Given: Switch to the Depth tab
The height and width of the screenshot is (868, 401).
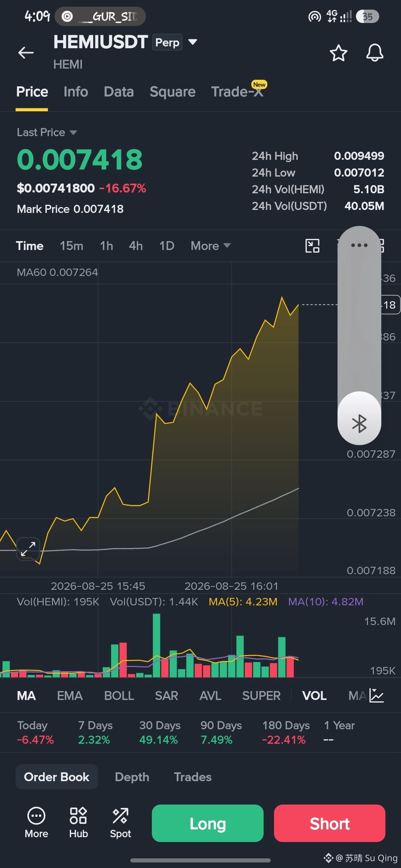Looking at the screenshot, I should (x=132, y=777).
